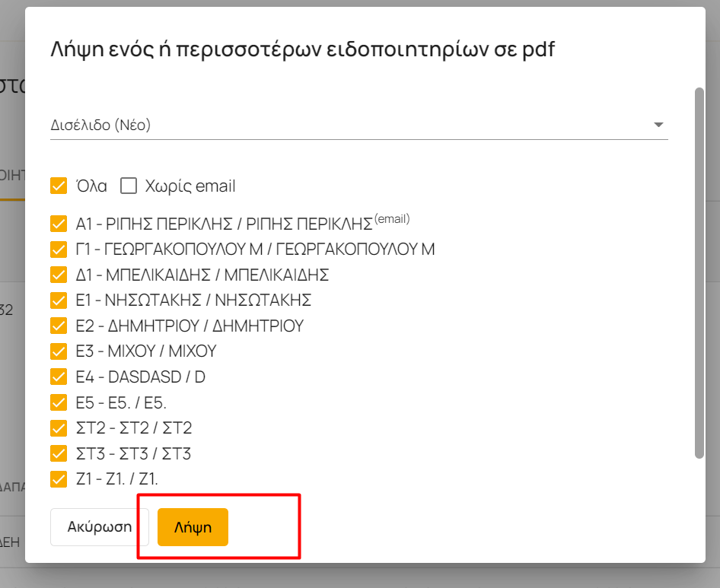Deselect the Ε3 - ΜΙΧΟΥ checkbox
The width and height of the screenshot is (720, 588).
pos(59,351)
